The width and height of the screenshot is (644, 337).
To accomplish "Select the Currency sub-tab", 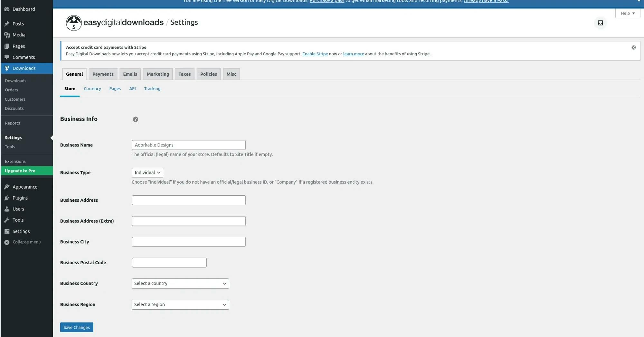I will pyautogui.click(x=92, y=89).
